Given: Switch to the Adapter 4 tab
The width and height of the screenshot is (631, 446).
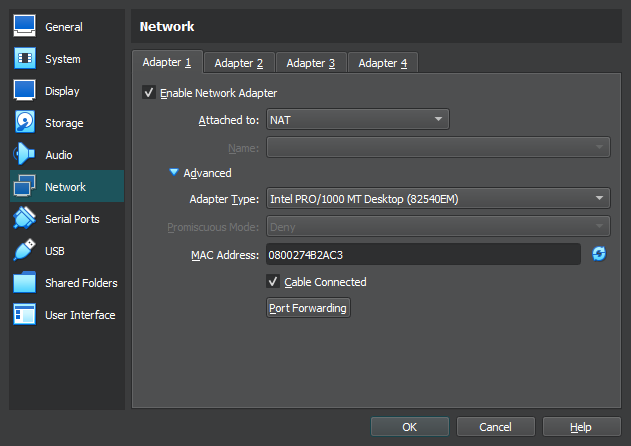Looking at the screenshot, I should [383, 63].
